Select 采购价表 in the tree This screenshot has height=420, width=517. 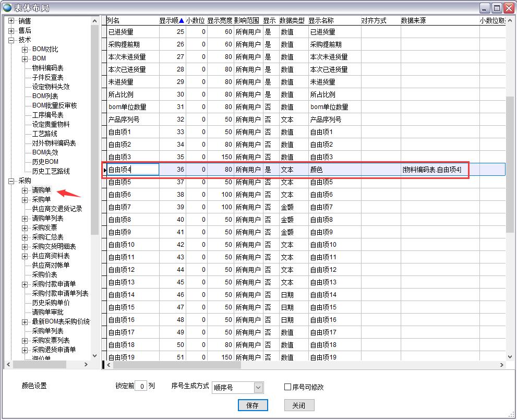click(44, 275)
